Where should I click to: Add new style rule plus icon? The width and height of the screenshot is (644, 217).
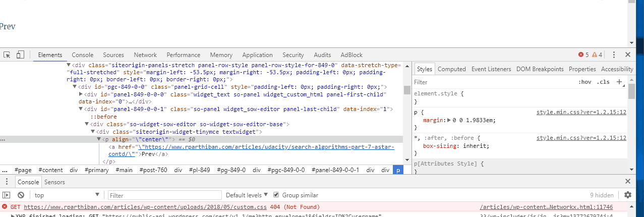tap(619, 82)
